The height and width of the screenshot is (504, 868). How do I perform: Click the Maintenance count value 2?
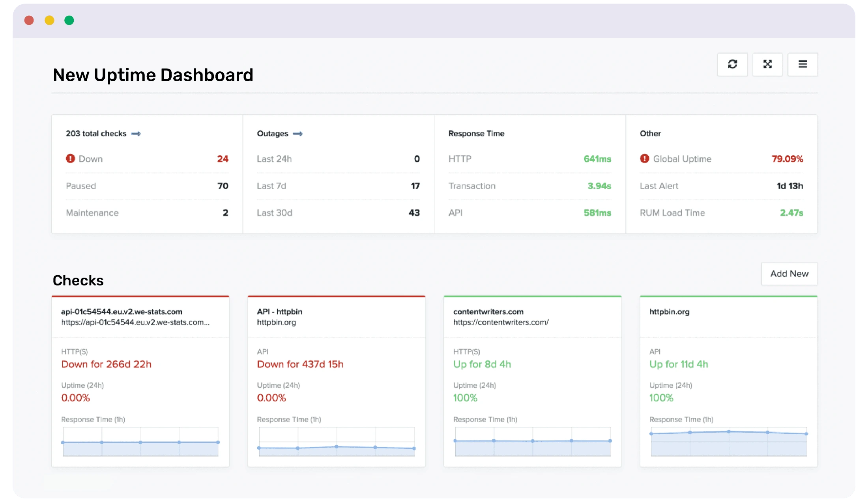226,213
